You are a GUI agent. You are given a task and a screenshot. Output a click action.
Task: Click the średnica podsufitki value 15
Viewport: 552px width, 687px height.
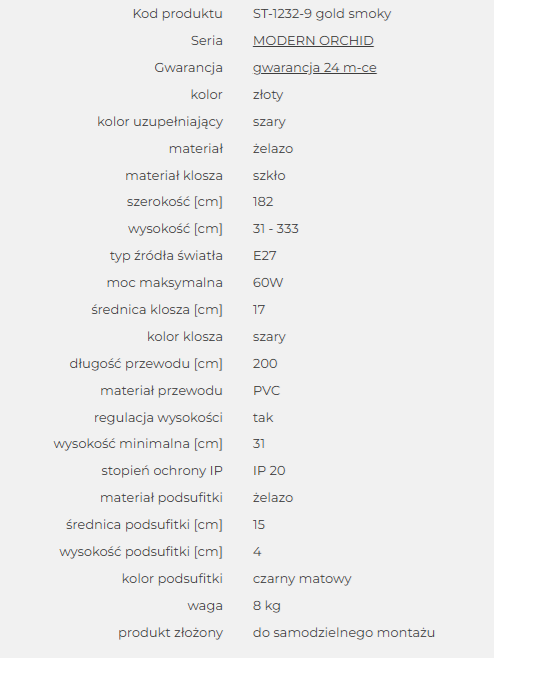258,525
